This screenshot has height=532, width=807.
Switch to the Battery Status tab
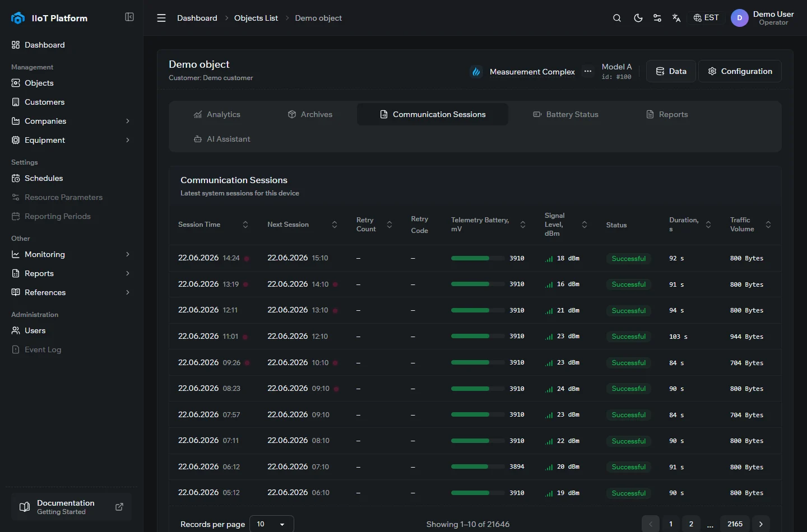[x=565, y=114]
